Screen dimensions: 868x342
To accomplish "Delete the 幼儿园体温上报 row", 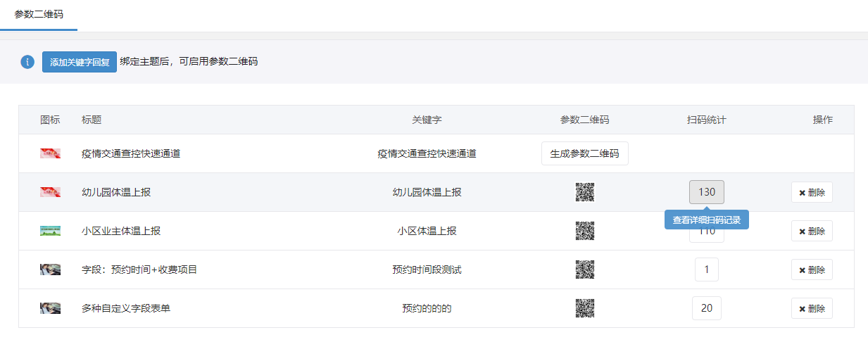I will (812, 192).
